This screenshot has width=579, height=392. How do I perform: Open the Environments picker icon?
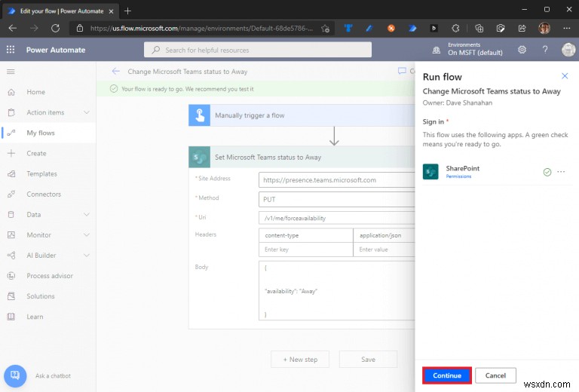pos(436,50)
